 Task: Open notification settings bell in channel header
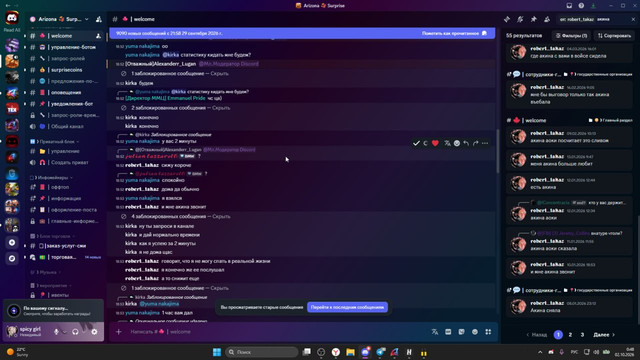pyautogui.click(x=520, y=19)
